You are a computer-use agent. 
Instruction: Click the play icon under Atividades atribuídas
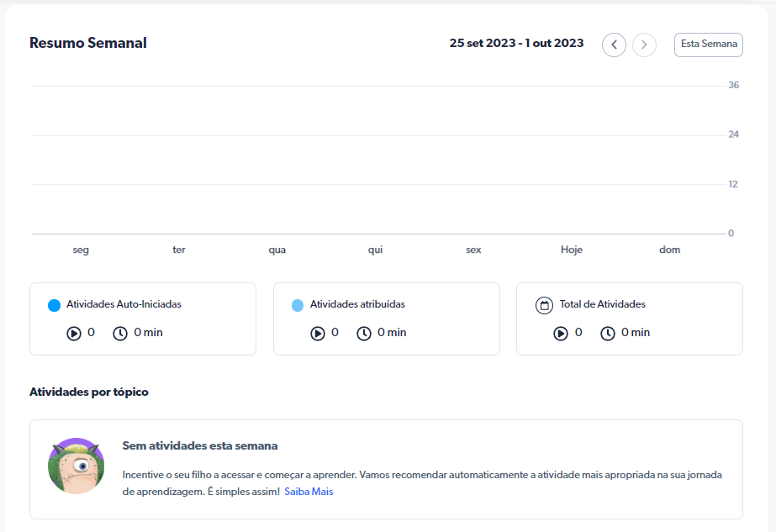coord(318,333)
